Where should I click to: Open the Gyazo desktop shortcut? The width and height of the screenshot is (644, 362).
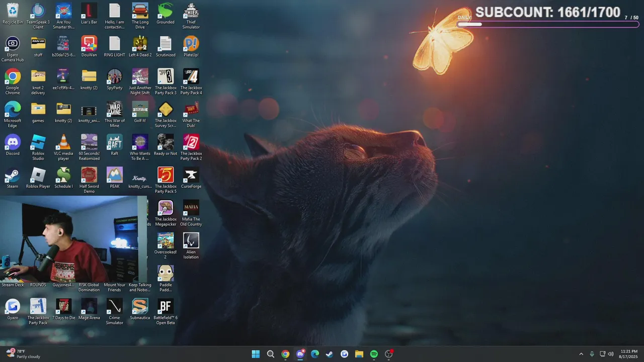[13, 309]
